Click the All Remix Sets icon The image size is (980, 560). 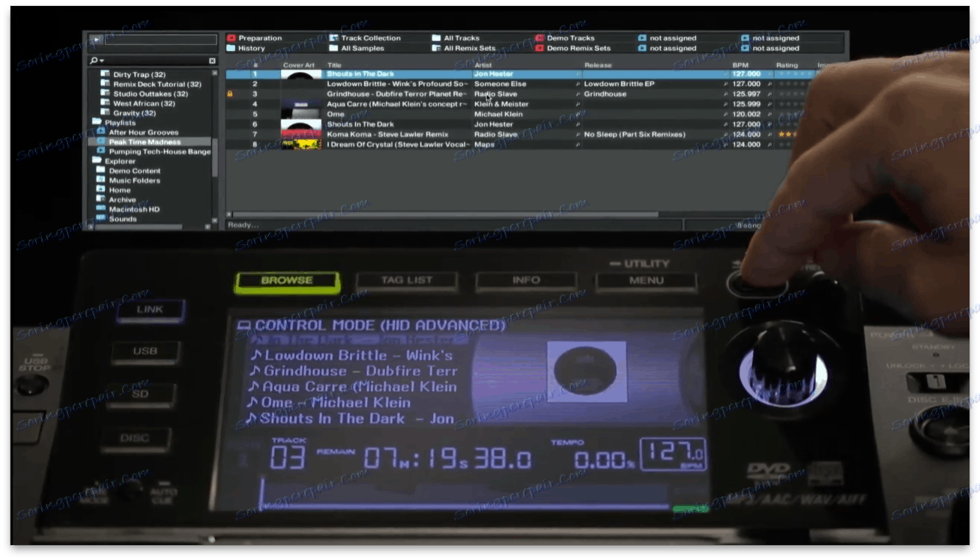[x=437, y=48]
